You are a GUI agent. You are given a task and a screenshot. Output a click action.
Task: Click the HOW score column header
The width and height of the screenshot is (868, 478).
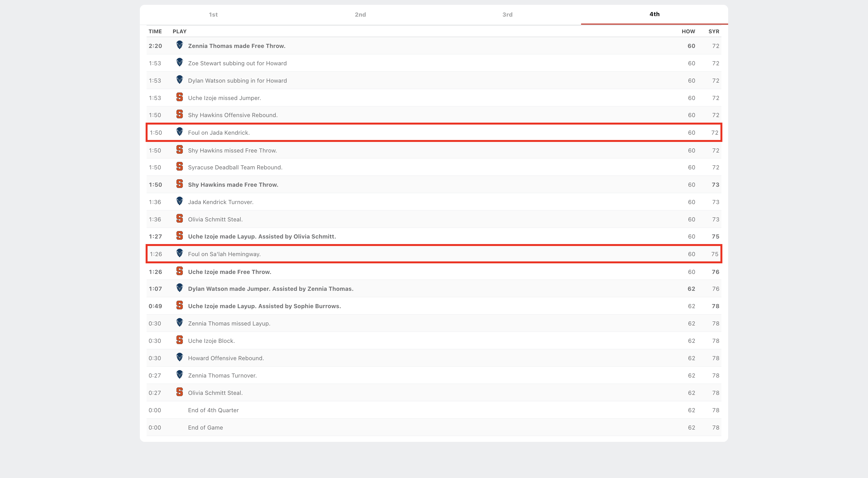[x=688, y=31]
